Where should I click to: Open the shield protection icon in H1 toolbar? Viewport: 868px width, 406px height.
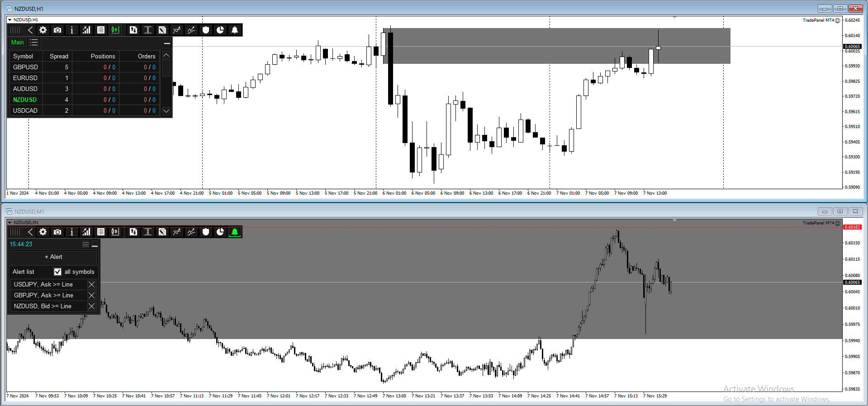pyautogui.click(x=206, y=30)
